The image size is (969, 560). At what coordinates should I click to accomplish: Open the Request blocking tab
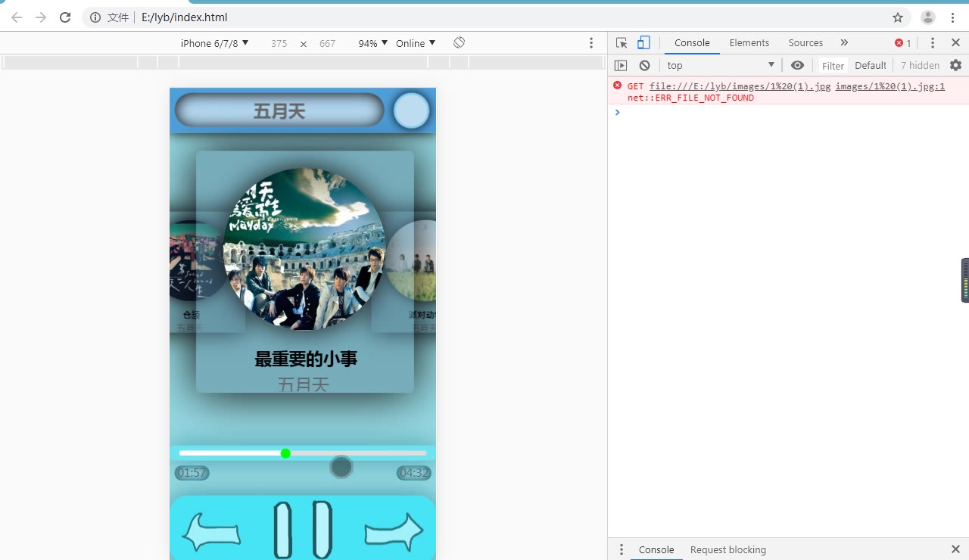(728, 549)
